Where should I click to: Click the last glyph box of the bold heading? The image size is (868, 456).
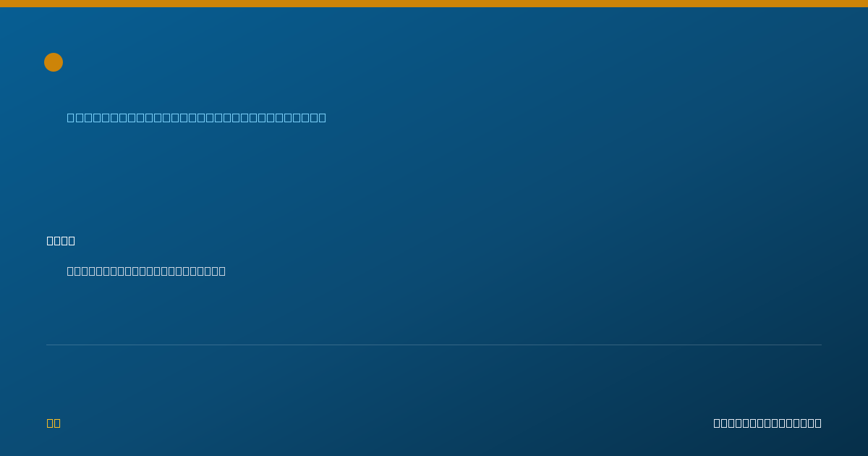72,240
